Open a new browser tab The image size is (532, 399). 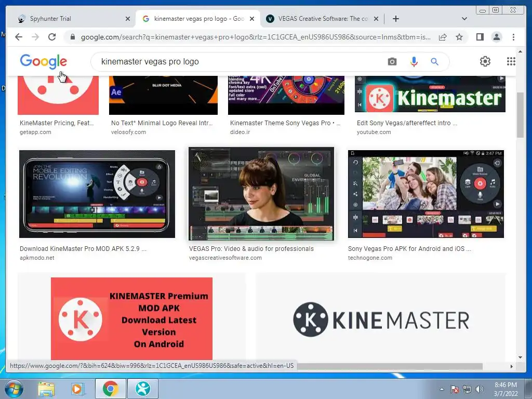395,19
